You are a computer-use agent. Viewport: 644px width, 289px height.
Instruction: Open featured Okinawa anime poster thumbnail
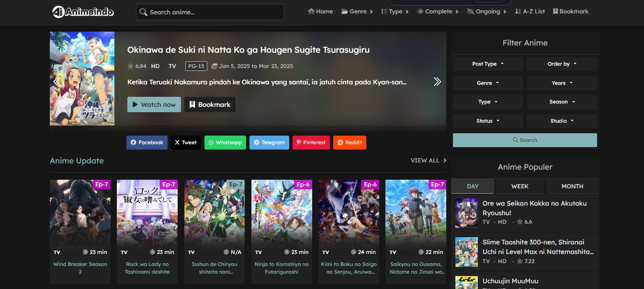82,79
